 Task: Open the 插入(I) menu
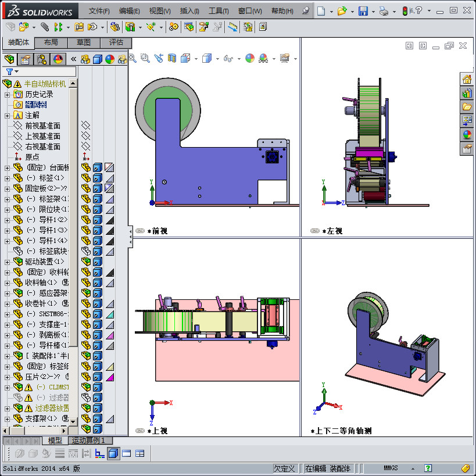(x=189, y=11)
